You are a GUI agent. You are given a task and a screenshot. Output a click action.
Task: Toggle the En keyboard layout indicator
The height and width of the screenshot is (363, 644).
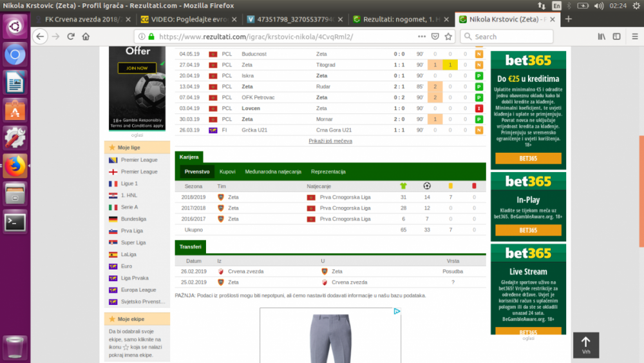point(556,5)
